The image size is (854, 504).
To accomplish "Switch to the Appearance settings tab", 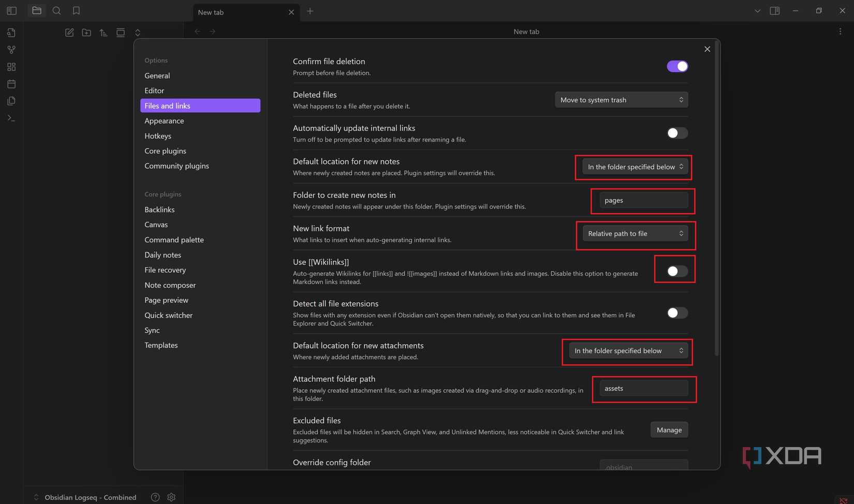I will tap(164, 121).
